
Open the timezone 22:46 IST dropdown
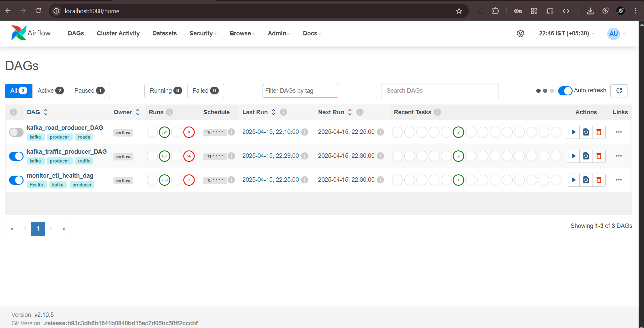click(567, 33)
